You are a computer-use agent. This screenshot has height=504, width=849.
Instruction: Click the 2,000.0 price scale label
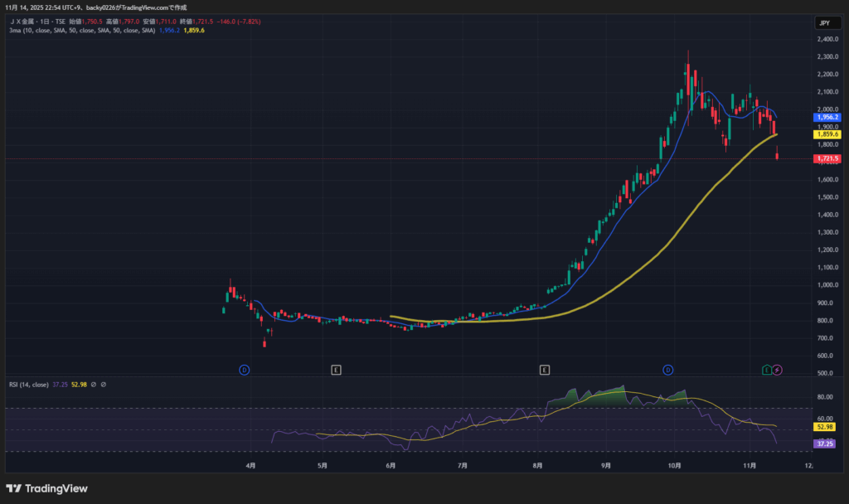pyautogui.click(x=826, y=109)
